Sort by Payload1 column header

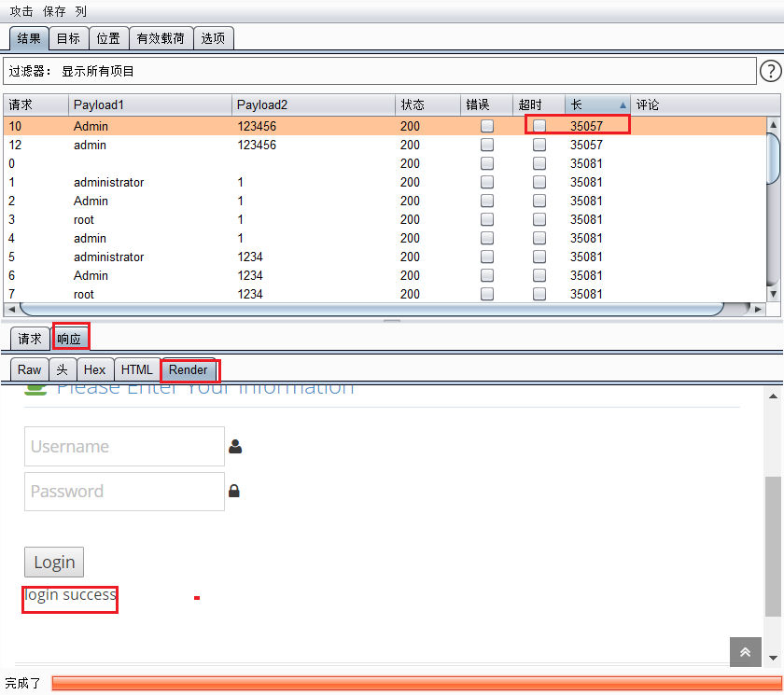[x=150, y=104]
